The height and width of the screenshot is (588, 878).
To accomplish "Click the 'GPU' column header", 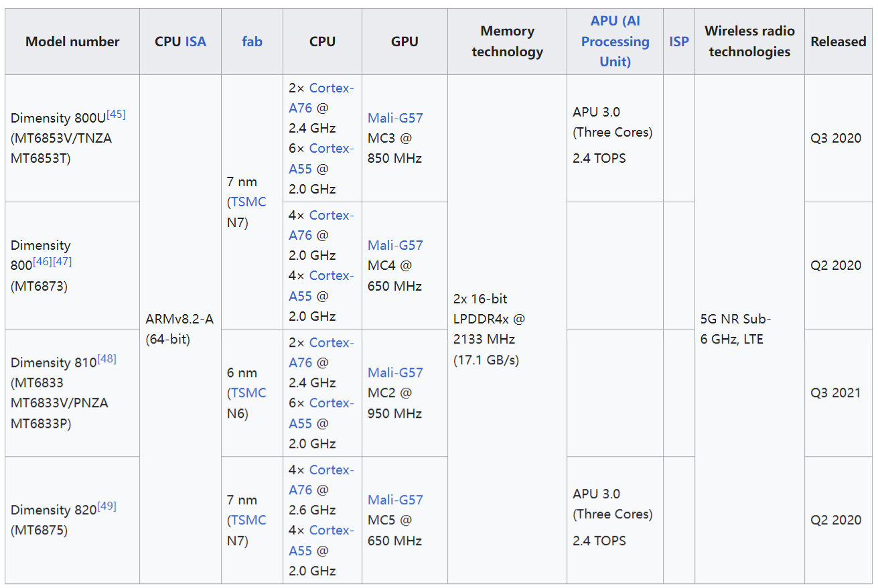I will coord(405,42).
